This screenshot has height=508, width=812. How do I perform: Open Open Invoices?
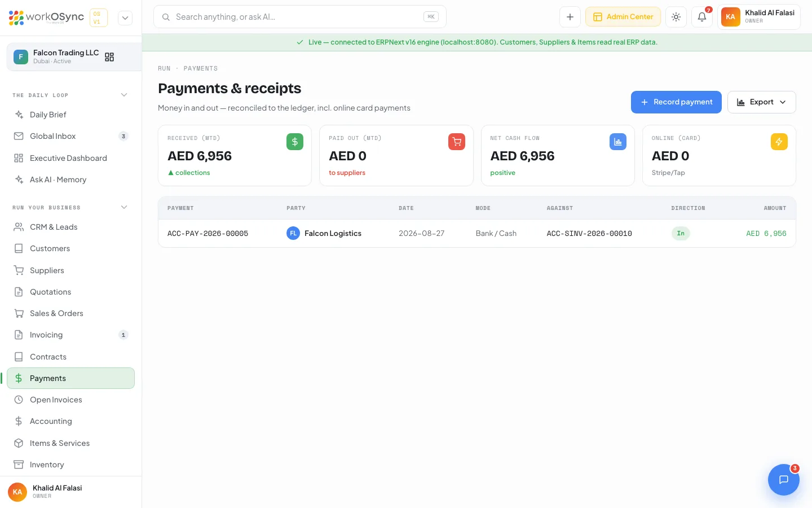tap(70, 400)
